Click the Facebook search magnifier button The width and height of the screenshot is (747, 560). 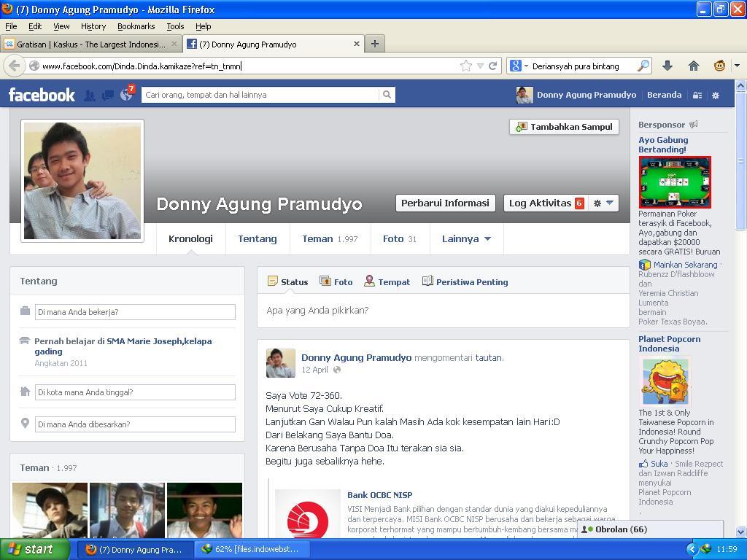coord(387,95)
